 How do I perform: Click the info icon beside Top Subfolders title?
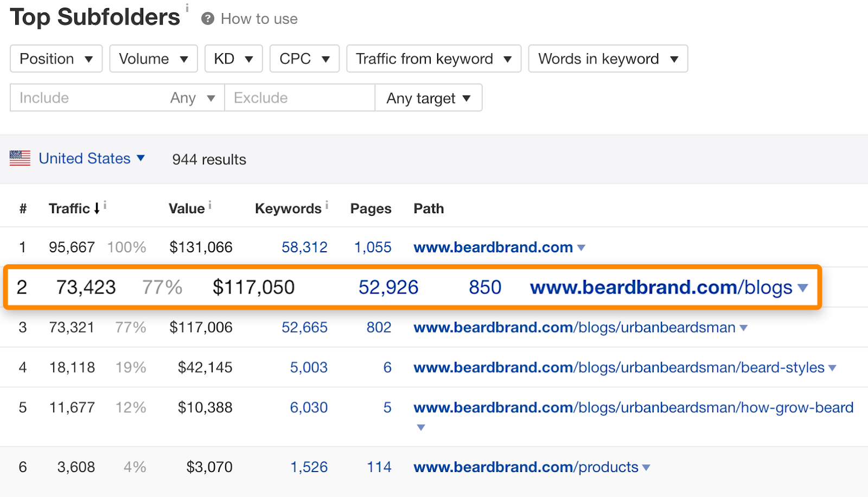point(187,8)
